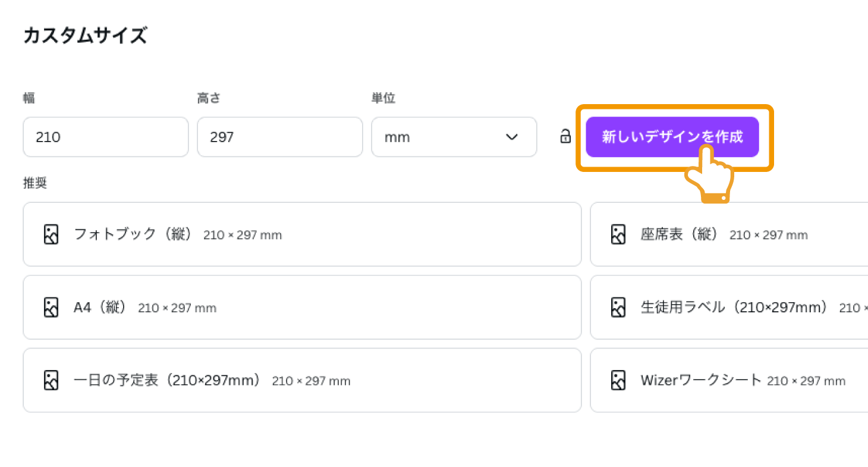Click the chevron on the mm selector

click(x=511, y=137)
